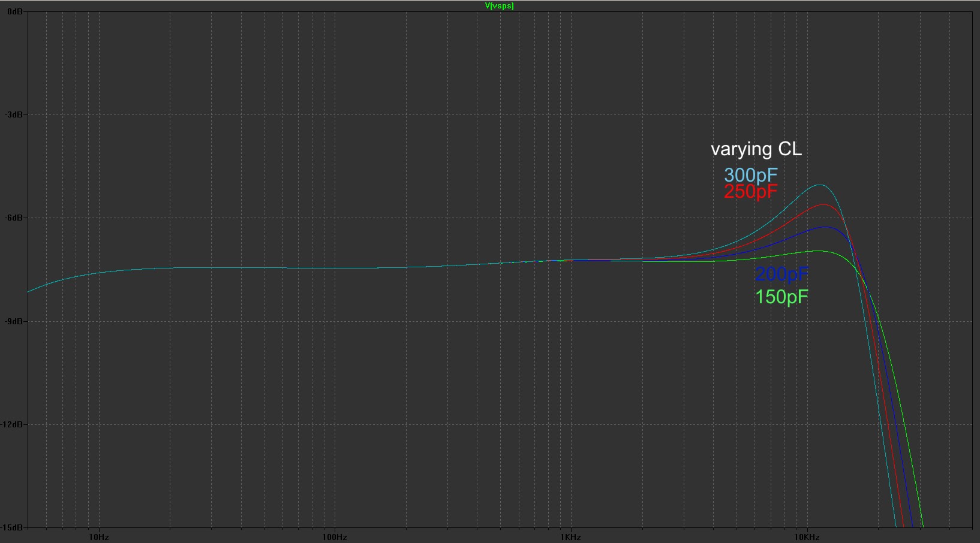
Task: Click the 150pF annotation text
Action: tap(781, 297)
